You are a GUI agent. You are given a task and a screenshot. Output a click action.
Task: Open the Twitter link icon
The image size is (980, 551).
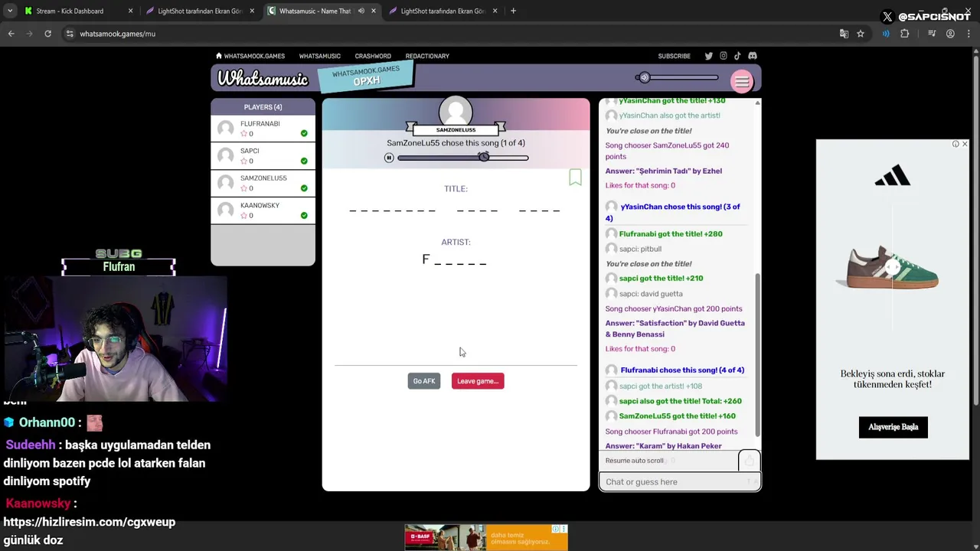click(708, 56)
